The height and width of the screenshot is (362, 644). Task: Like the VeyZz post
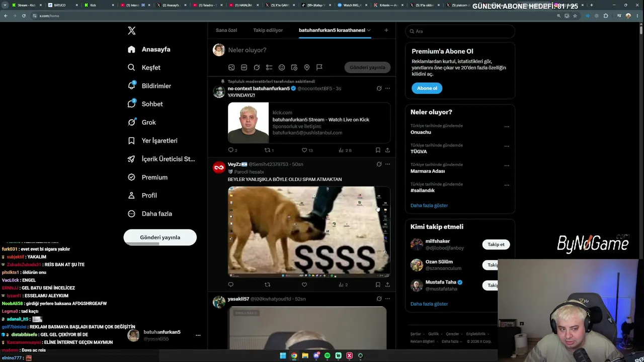tap(304, 285)
